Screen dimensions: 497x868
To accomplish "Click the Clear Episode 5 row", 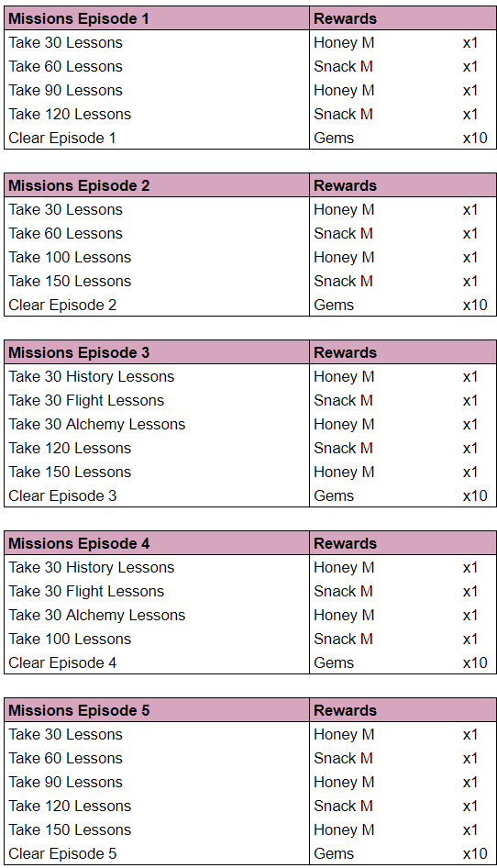I will pos(250,853).
